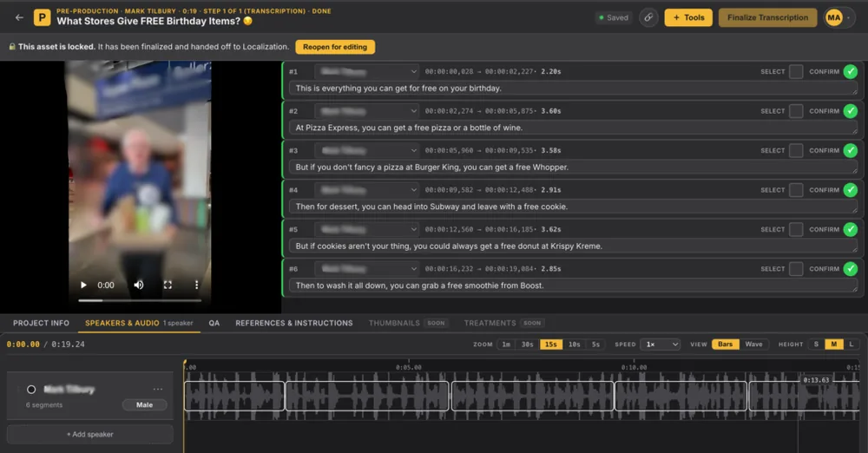Set timeline zoom to 15s

tap(551, 345)
